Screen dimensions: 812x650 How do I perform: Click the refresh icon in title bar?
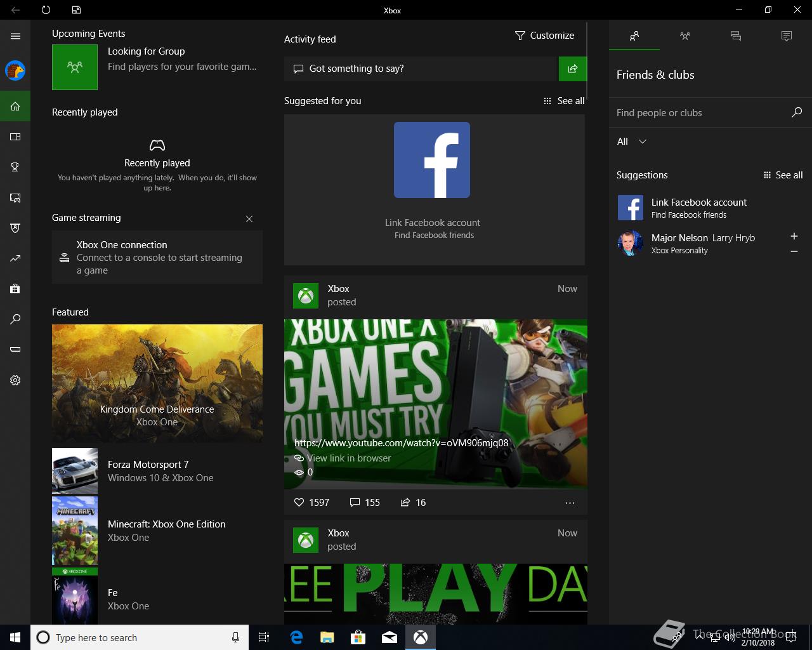point(46,10)
